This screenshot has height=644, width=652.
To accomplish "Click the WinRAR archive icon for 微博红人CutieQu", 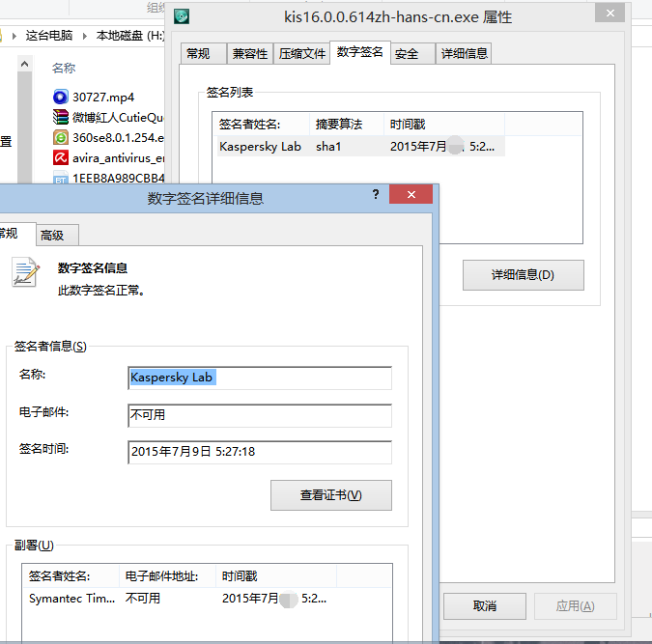I will 60,117.
